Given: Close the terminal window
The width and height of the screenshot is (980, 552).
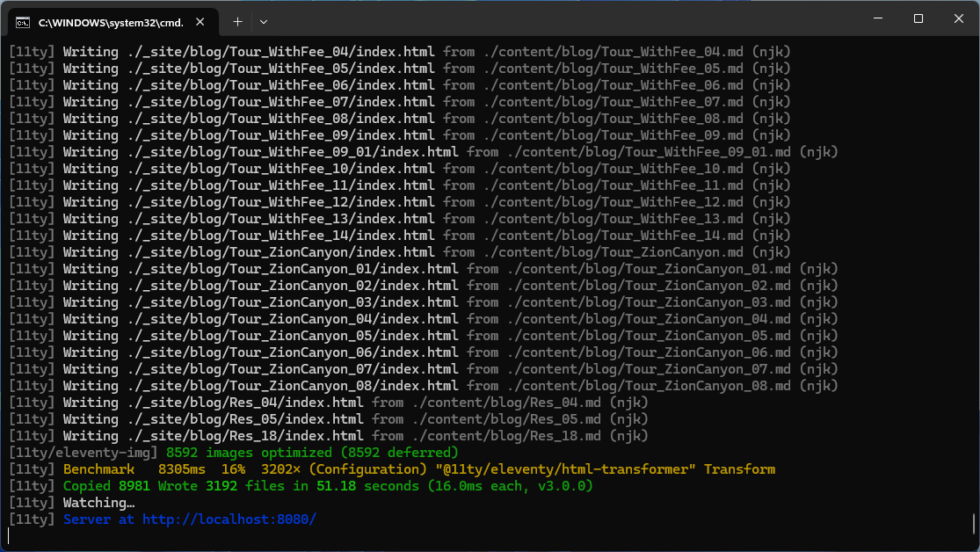Looking at the screenshot, I should coord(958,18).
